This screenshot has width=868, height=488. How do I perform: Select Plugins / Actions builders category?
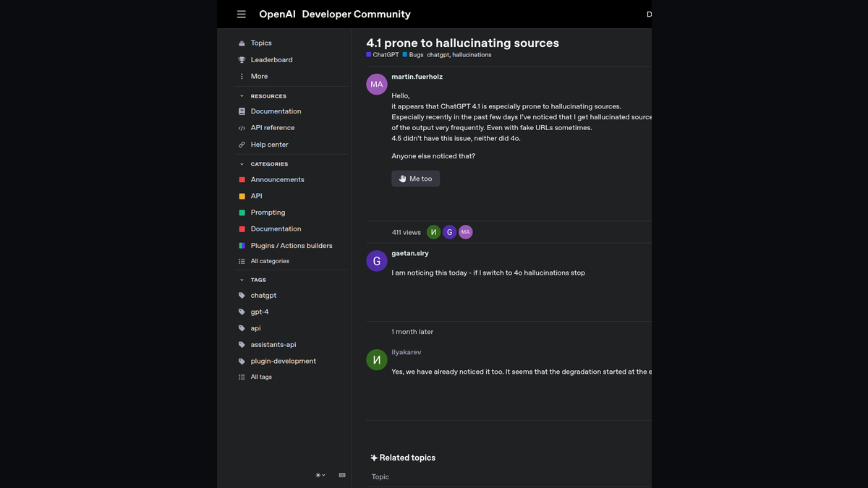coord(292,246)
